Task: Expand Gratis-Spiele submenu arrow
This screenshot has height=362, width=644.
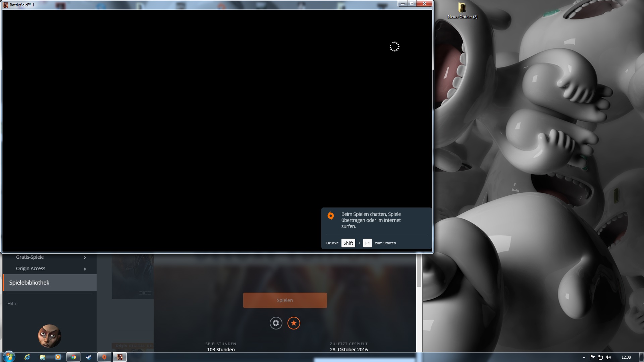Action: [x=85, y=257]
